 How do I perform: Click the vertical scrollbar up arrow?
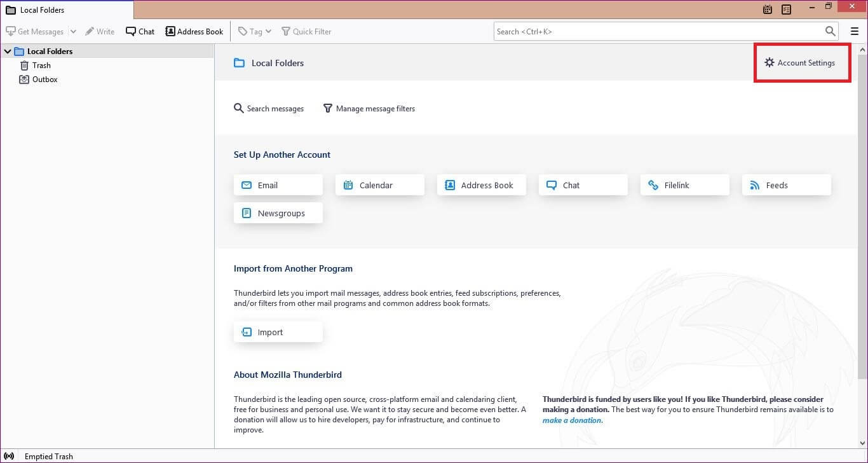point(862,49)
